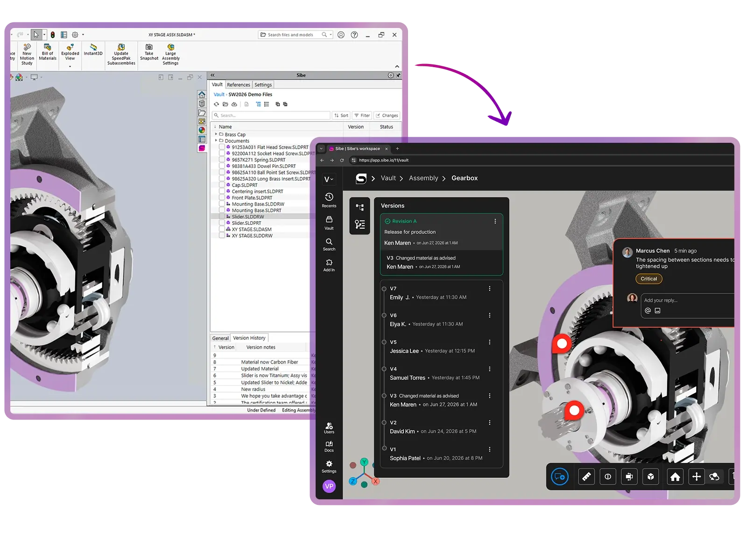Open Settings in Sibe web sidebar
The height and width of the screenshot is (560, 747).
coord(329,467)
